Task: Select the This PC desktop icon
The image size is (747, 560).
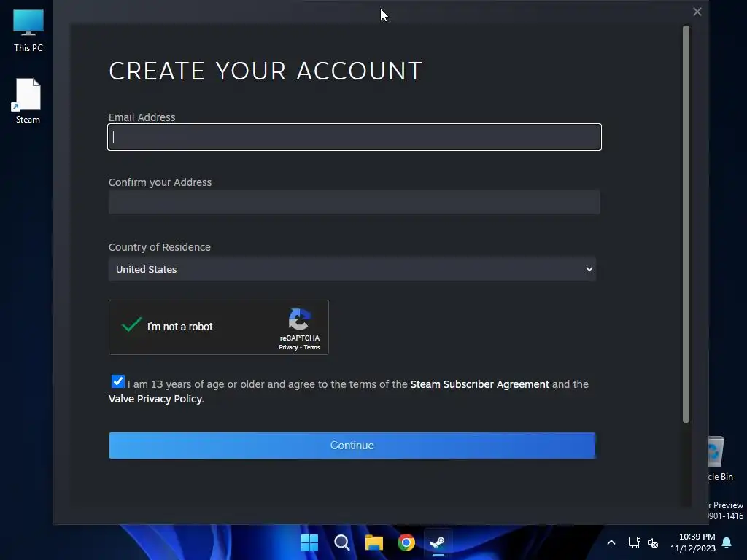Action: (28, 30)
